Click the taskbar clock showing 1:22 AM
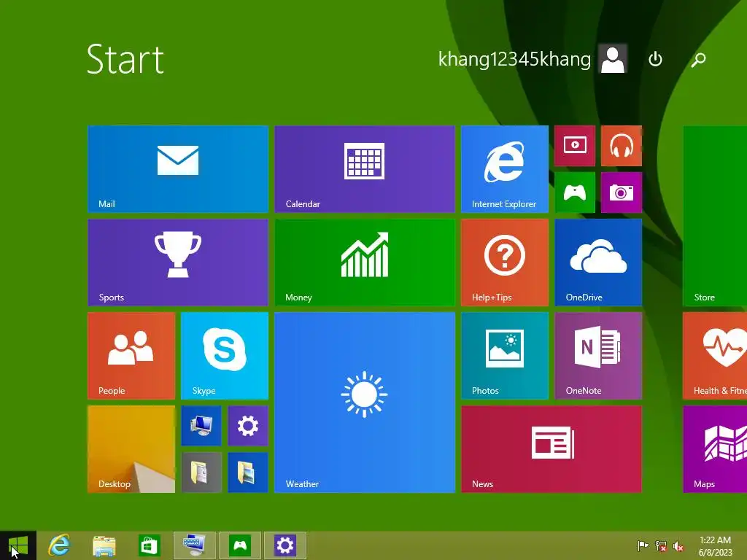Screen dimensions: 747x560 click(x=715, y=545)
